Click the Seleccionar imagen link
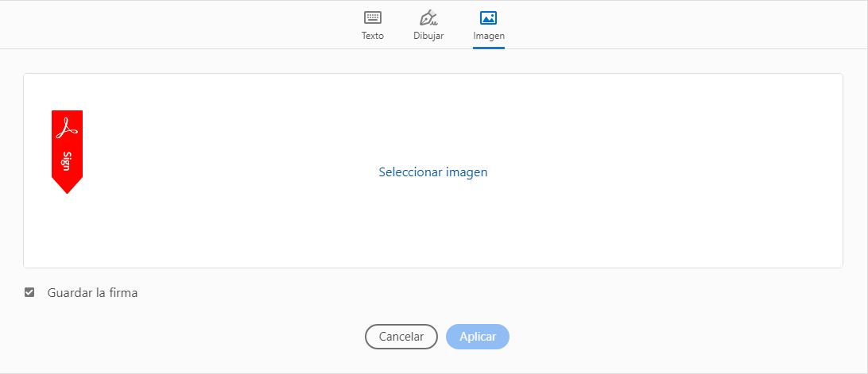The width and height of the screenshot is (868, 374). (432, 172)
